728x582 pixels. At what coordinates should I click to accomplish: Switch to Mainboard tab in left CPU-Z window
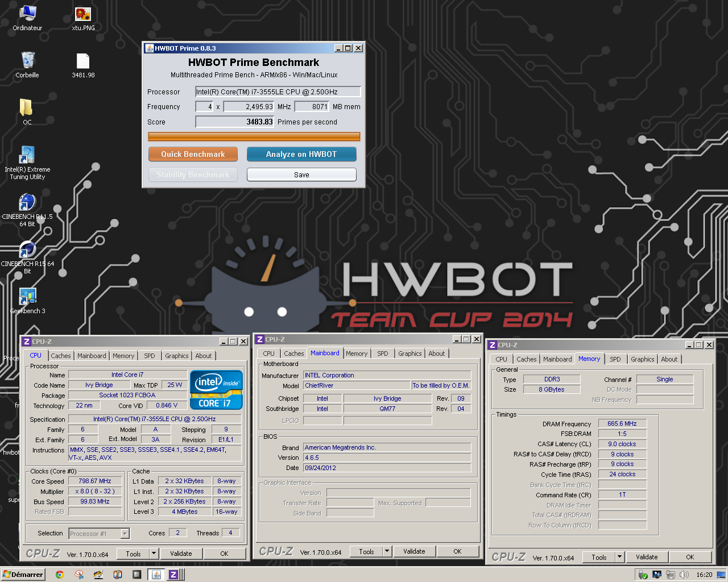tap(92, 356)
